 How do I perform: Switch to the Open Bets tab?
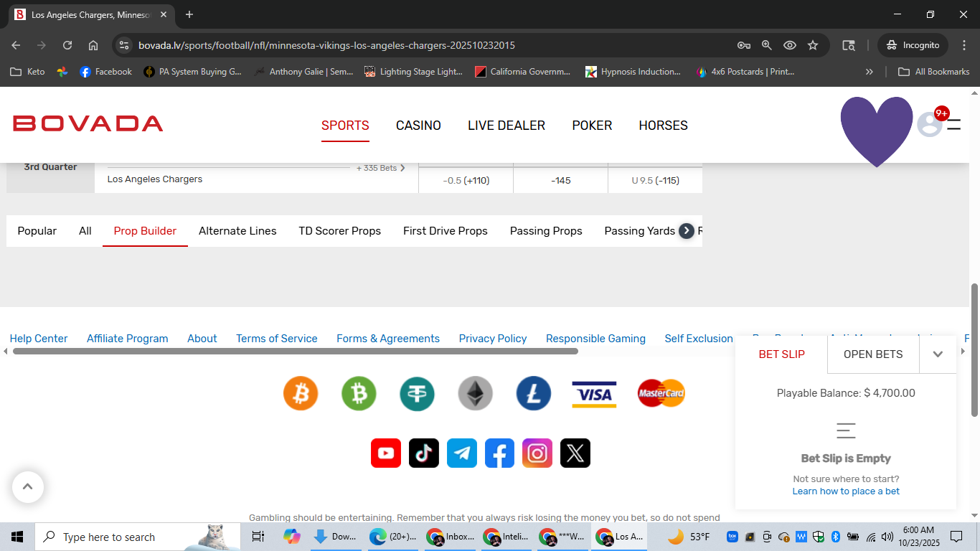873,354
